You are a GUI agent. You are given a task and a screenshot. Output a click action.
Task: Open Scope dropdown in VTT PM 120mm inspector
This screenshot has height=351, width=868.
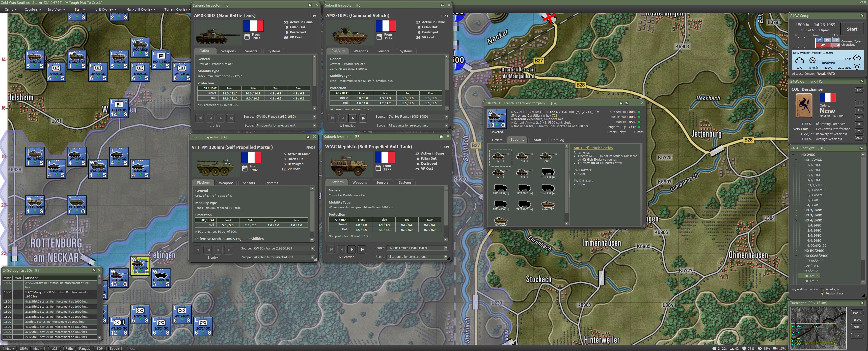pos(284,257)
